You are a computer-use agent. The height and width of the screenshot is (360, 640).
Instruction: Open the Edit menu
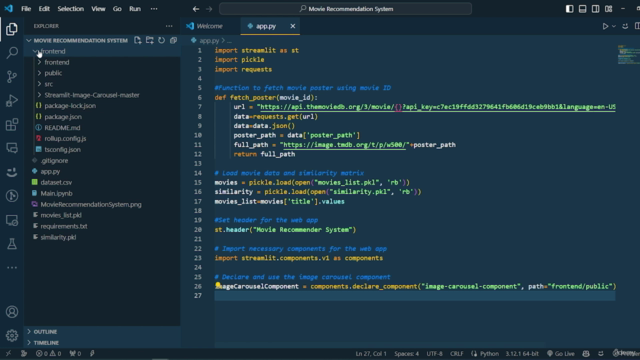click(x=44, y=9)
